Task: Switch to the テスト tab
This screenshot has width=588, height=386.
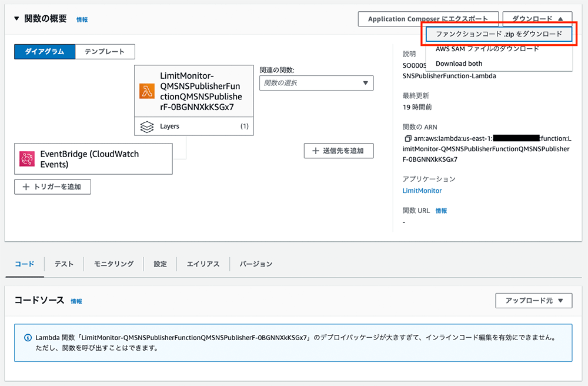Action: click(x=64, y=264)
